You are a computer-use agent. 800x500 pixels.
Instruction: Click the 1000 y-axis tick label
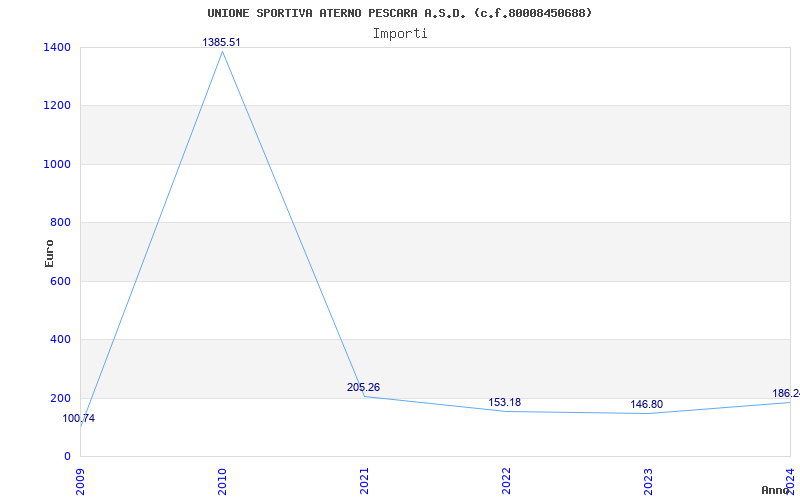(x=57, y=164)
